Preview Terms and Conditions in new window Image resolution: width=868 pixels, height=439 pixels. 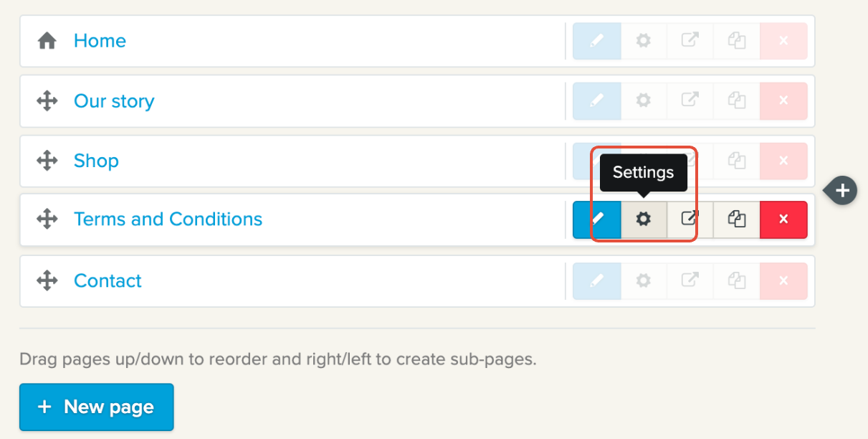(x=690, y=219)
